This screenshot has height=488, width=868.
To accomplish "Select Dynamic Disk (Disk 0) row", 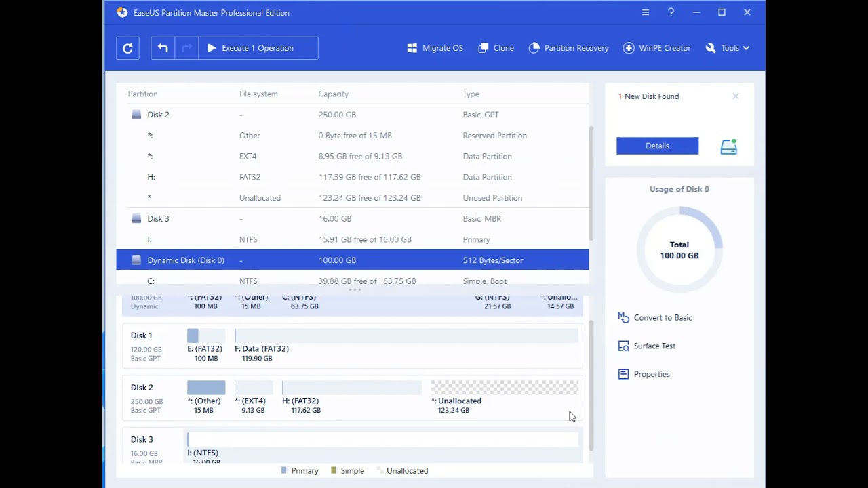I will click(x=352, y=260).
